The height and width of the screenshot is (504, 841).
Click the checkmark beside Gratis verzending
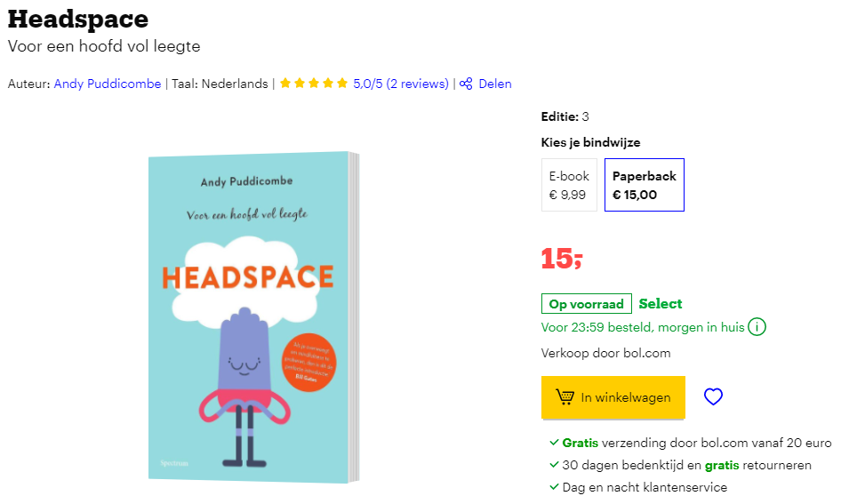coord(554,443)
